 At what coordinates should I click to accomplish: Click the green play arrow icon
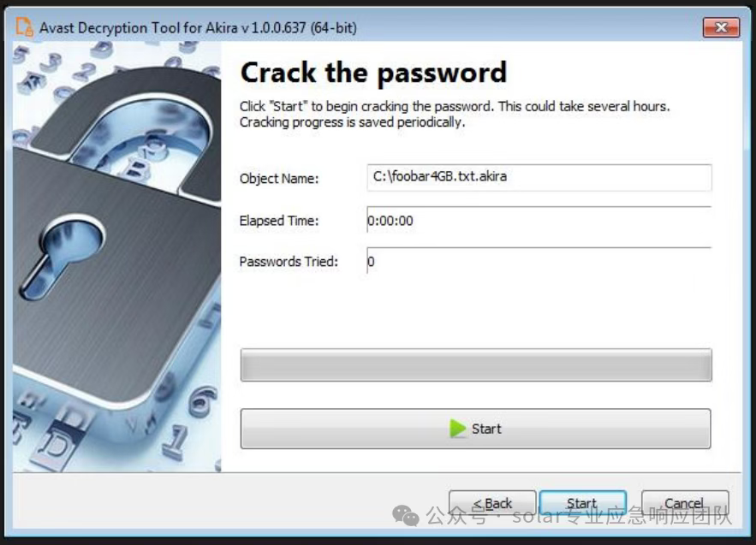(457, 429)
